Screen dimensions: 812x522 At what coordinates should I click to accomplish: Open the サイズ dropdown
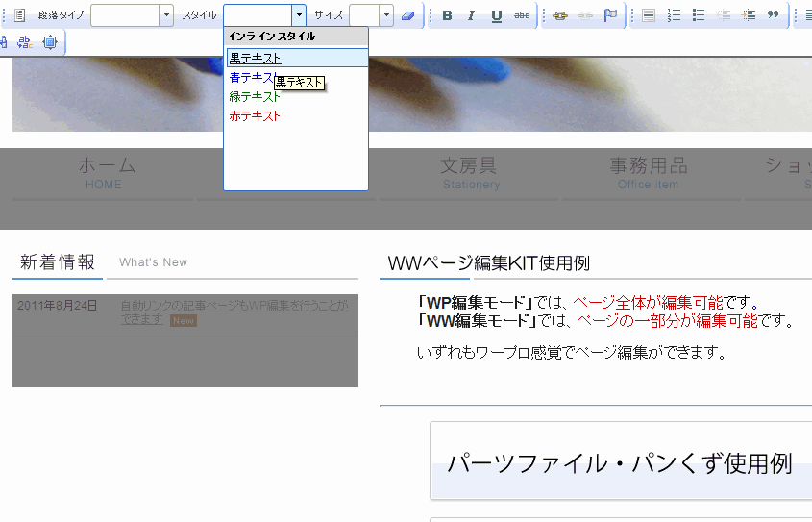tap(386, 15)
